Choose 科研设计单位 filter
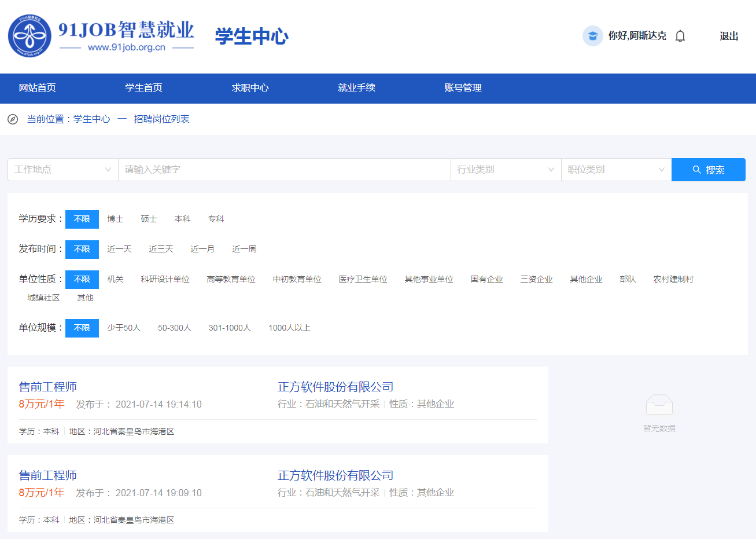The height and width of the screenshot is (539, 756). [x=165, y=280]
